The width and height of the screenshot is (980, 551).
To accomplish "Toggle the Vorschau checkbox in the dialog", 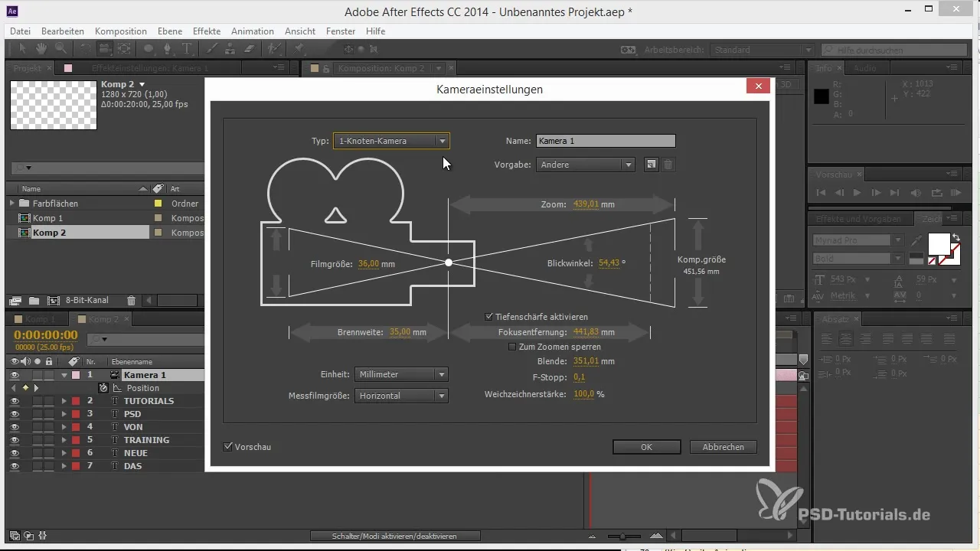I will 227,447.
